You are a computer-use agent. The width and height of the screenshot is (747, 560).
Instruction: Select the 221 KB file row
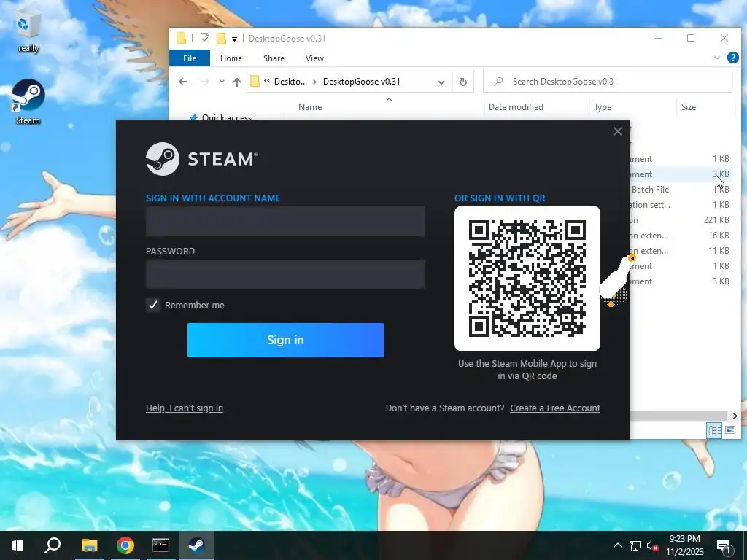tap(681, 220)
